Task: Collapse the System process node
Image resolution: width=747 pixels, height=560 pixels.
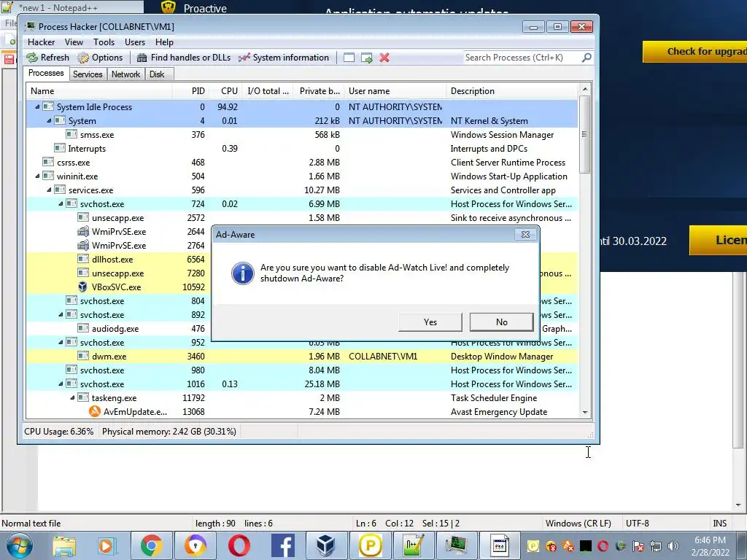Action: pyautogui.click(x=49, y=120)
